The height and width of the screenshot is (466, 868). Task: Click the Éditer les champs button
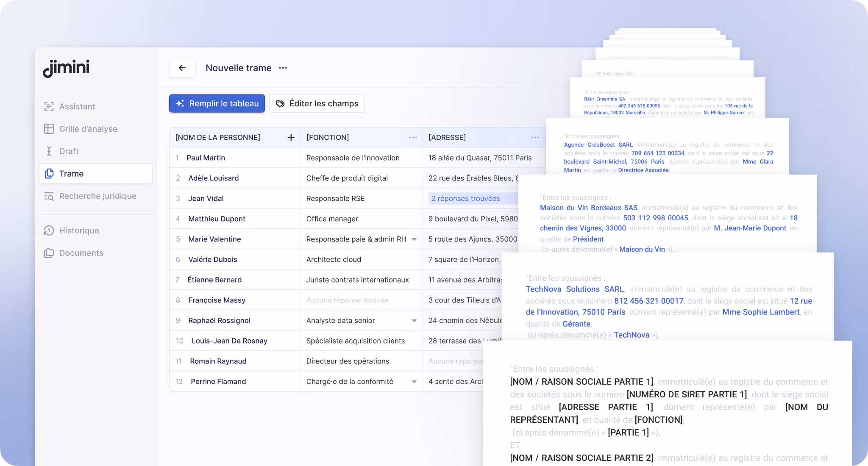click(x=317, y=103)
